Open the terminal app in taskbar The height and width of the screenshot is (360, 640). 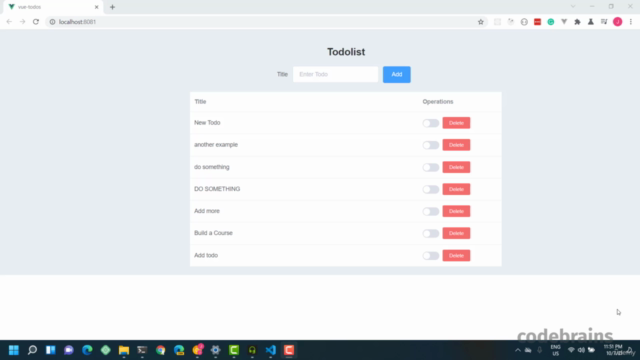pyautogui.click(x=142, y=350)
